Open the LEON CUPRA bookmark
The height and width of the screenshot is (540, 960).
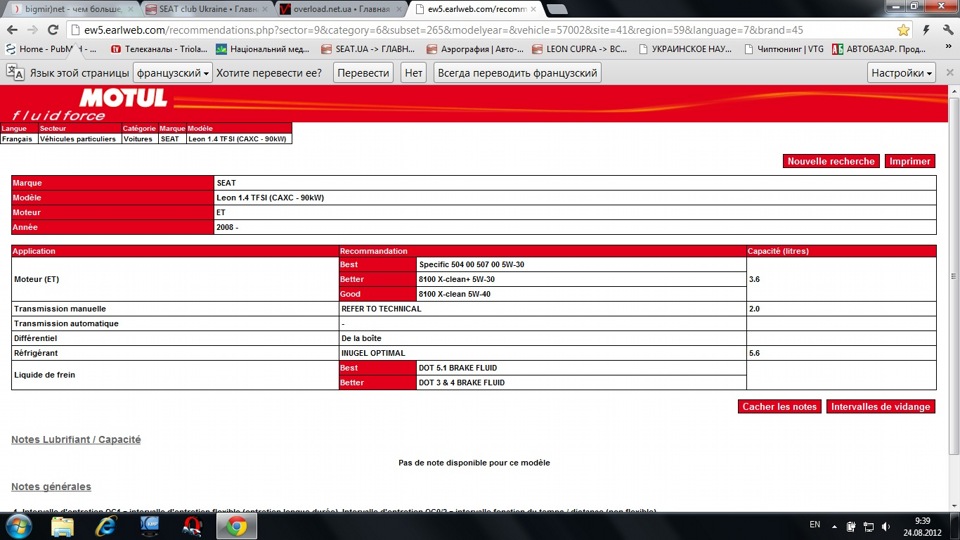tap(580, 49)
